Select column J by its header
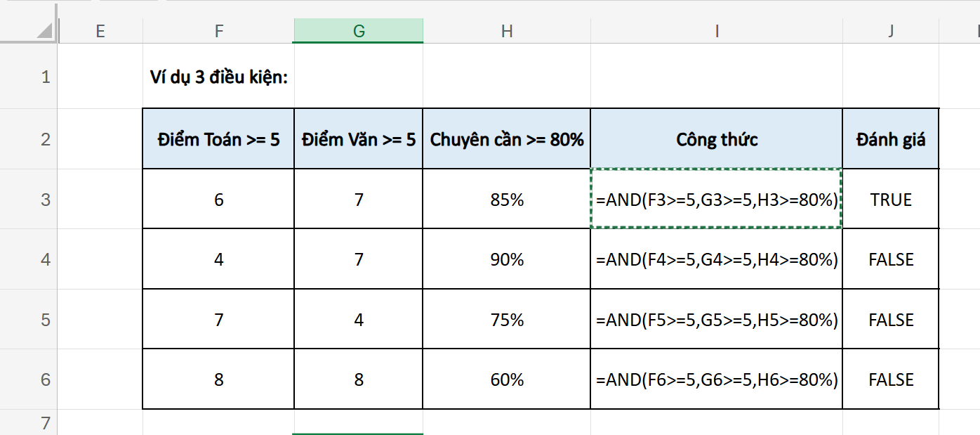This screenshot has width=980, height=435. coord(890,30)
